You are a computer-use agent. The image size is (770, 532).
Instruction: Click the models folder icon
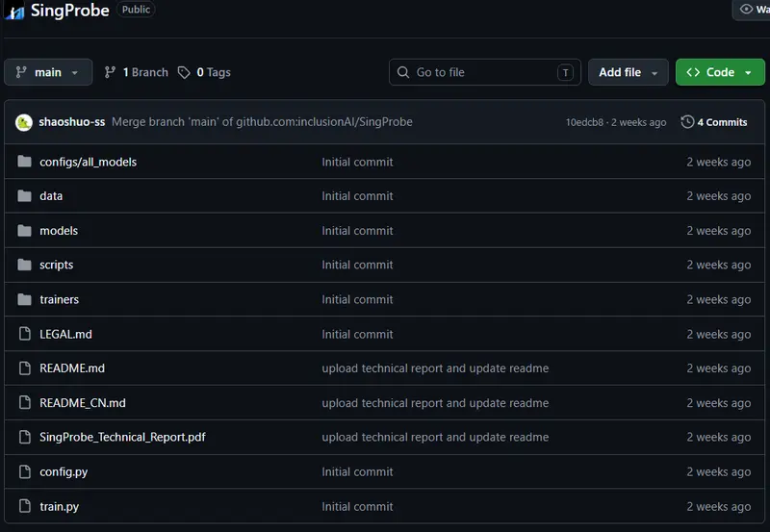(25, 230)
